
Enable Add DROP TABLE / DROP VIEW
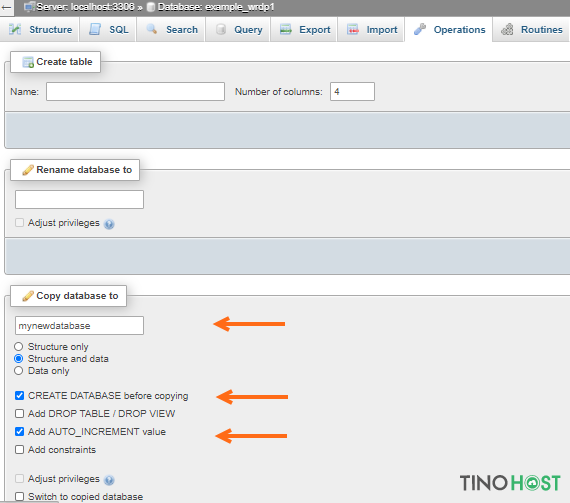20,414
